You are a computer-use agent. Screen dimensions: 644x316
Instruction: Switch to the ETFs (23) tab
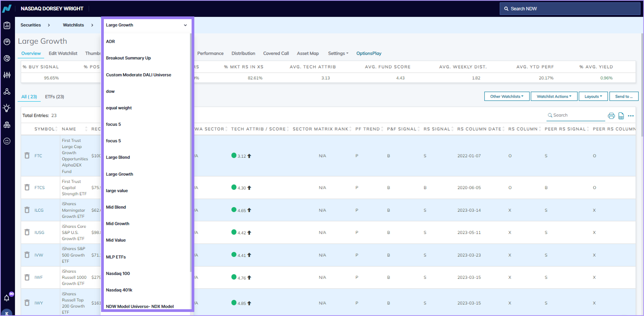tap(55, 96)
